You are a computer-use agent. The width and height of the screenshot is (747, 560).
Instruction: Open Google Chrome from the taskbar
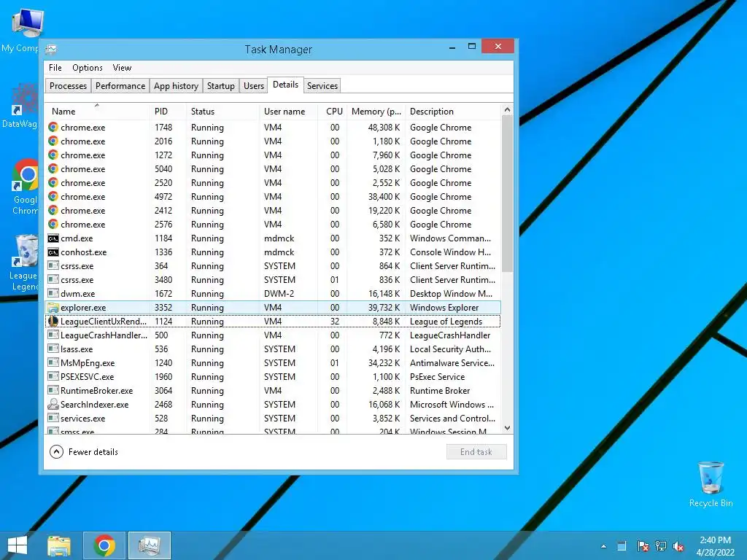[x=104, y=545]
